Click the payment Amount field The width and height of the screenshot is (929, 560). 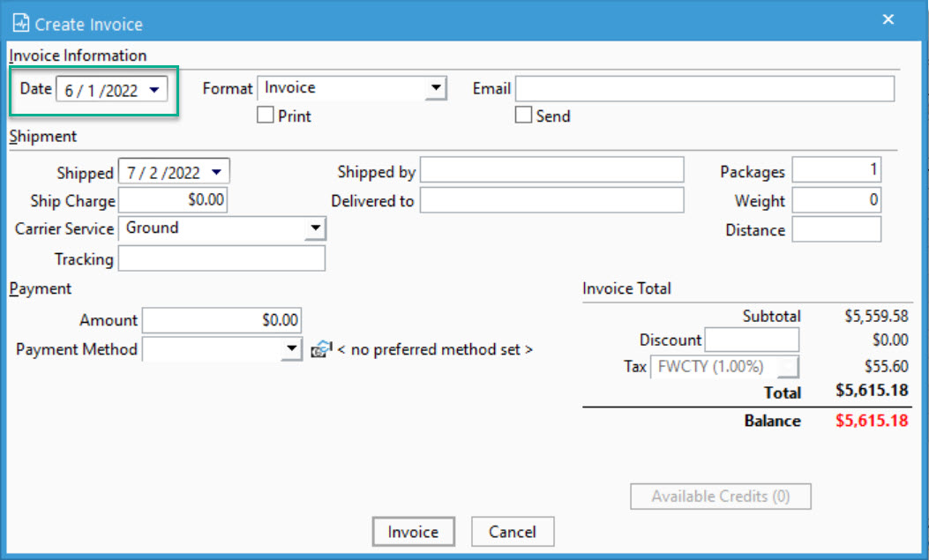[221, 320]
